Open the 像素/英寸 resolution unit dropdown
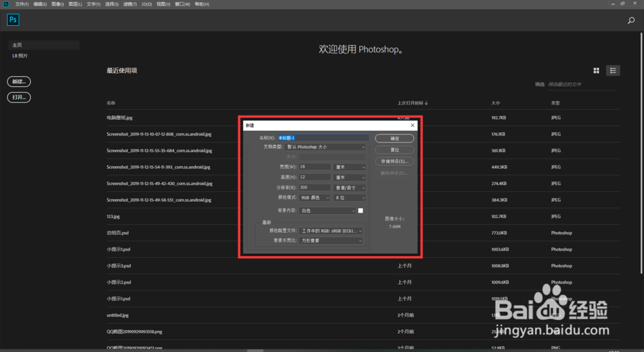644x352 pixels. pos(350,188)
